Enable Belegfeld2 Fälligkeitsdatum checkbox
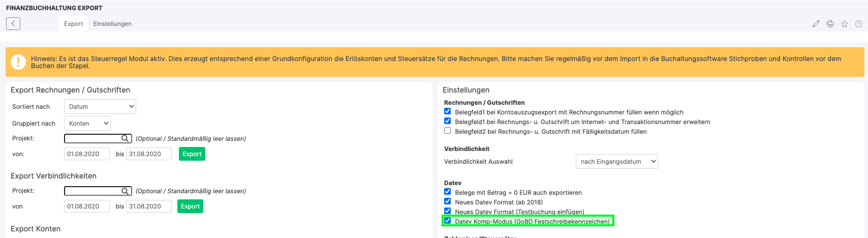Image resolution: width=868 pixels, height=238 pixels. pos(447,131)
